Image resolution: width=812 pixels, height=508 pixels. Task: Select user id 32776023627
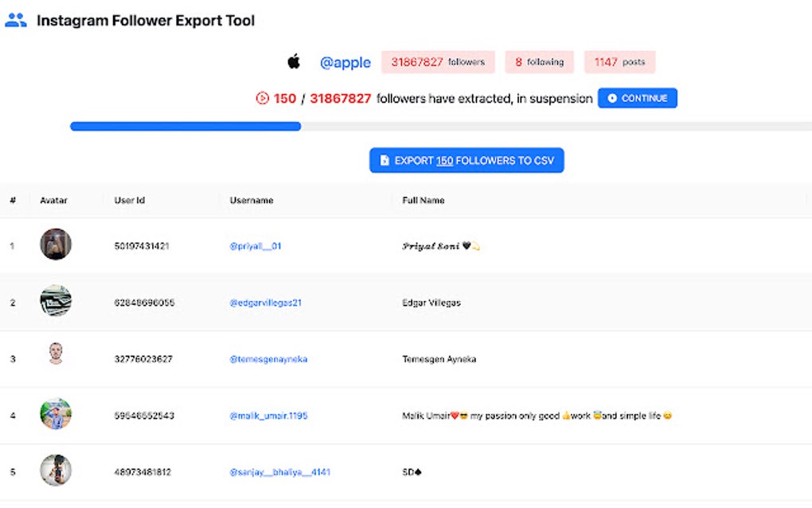point(143,359)
